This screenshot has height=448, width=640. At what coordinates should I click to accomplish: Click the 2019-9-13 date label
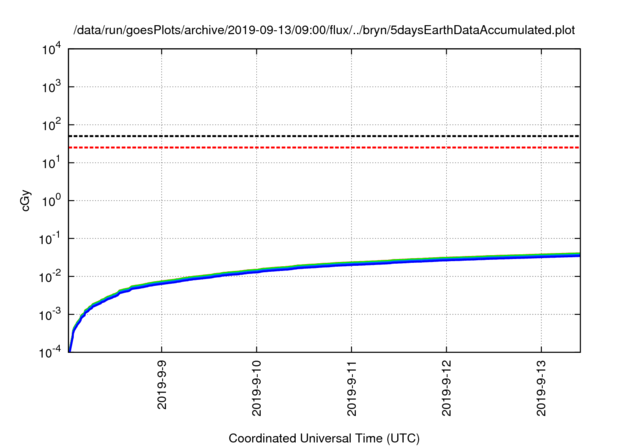[x=541, y=388]
